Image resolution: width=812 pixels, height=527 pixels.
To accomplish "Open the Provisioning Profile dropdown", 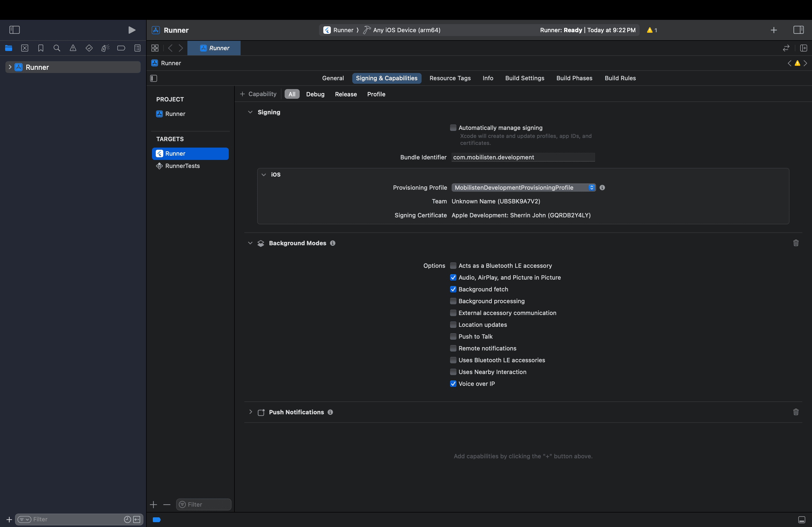I will click(523, 188).
